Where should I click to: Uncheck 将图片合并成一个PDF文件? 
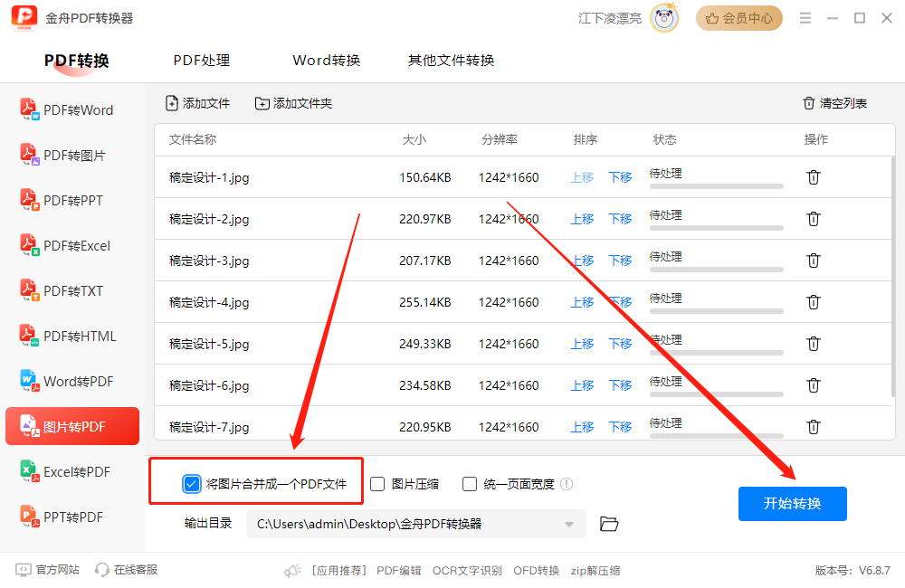point(191,483)
